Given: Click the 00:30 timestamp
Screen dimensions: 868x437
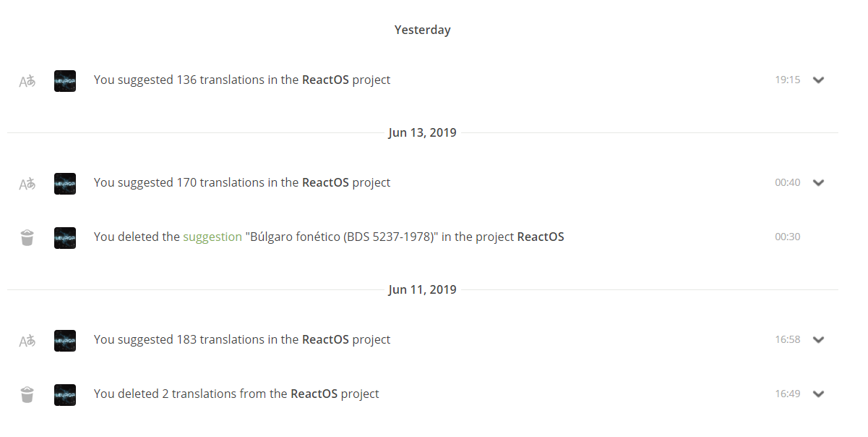Looking at the screenshot, I should [787, 237].
